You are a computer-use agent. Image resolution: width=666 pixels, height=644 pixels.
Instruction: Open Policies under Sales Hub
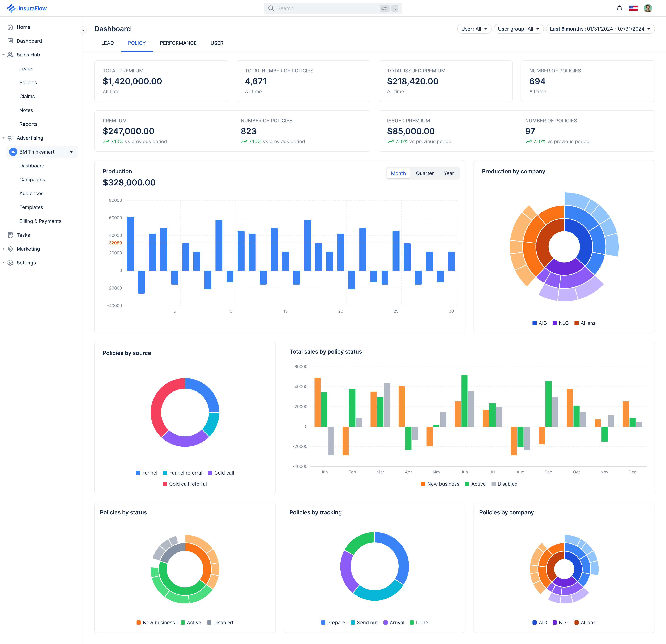pyautogui.click(x=28, y=82)
